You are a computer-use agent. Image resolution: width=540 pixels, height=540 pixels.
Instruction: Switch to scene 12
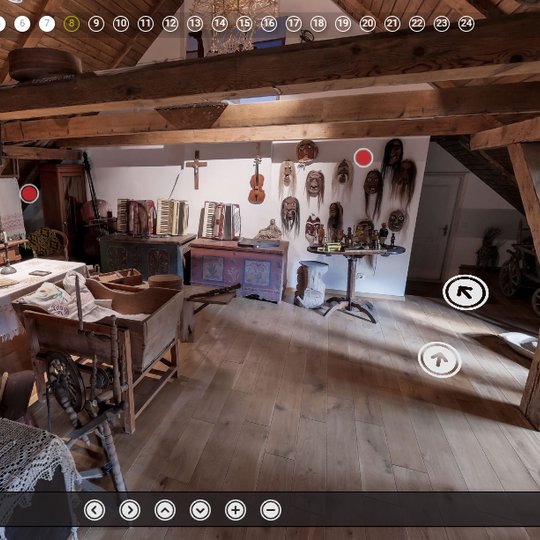(170, 24)
